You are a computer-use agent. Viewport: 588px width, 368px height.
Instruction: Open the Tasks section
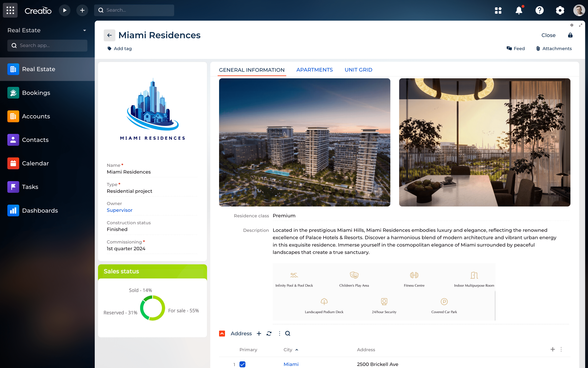[47, 187]
